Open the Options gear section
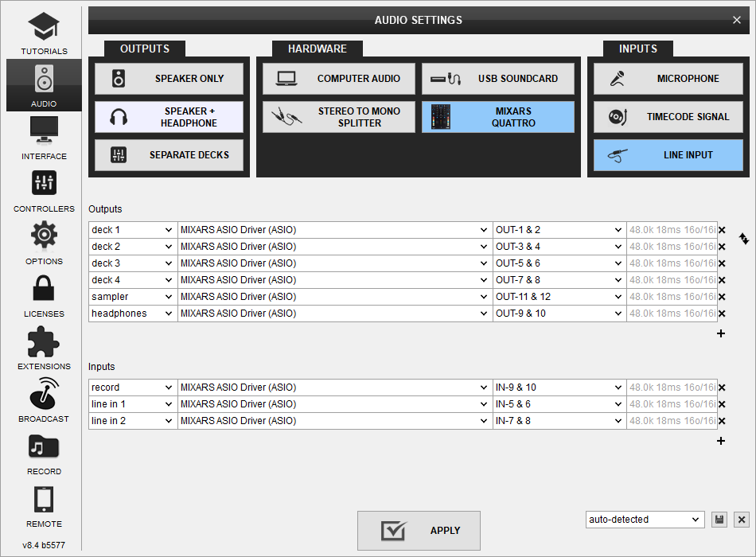The image size is (756, 557). 44,242
